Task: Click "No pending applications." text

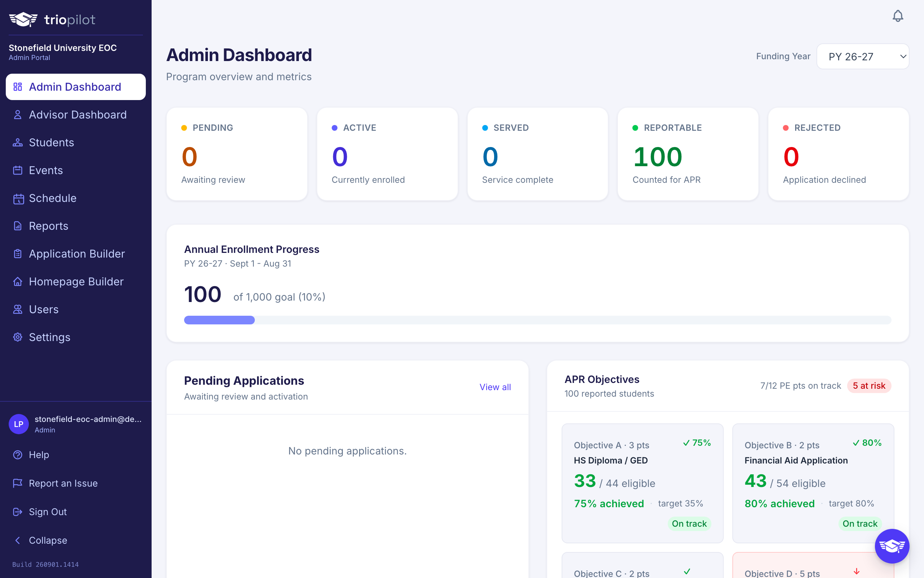Action: pos(348,451)
